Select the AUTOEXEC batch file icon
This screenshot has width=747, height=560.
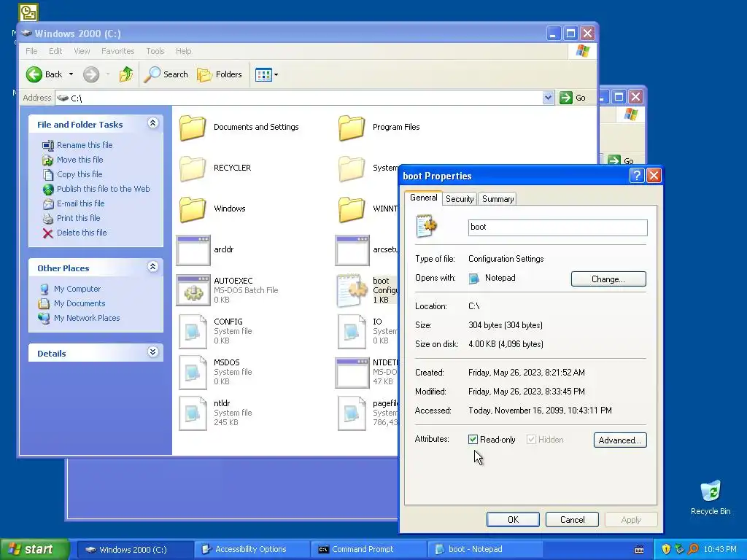193,290
